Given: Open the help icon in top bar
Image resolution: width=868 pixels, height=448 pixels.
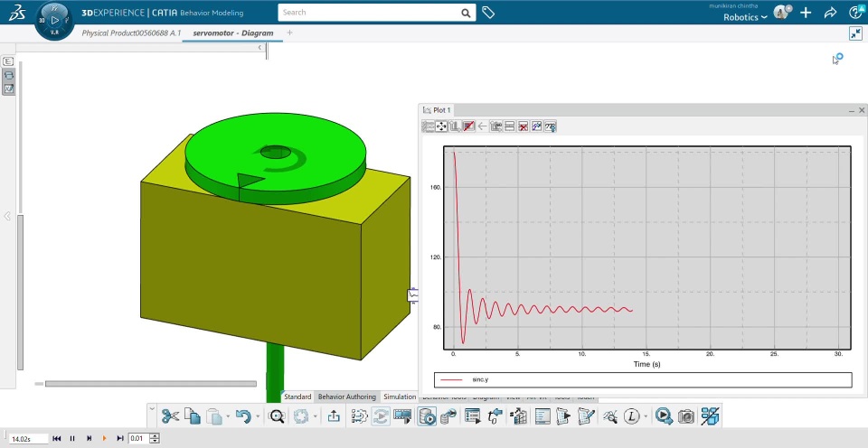Looking at the screenshot, I should (857, 12).
